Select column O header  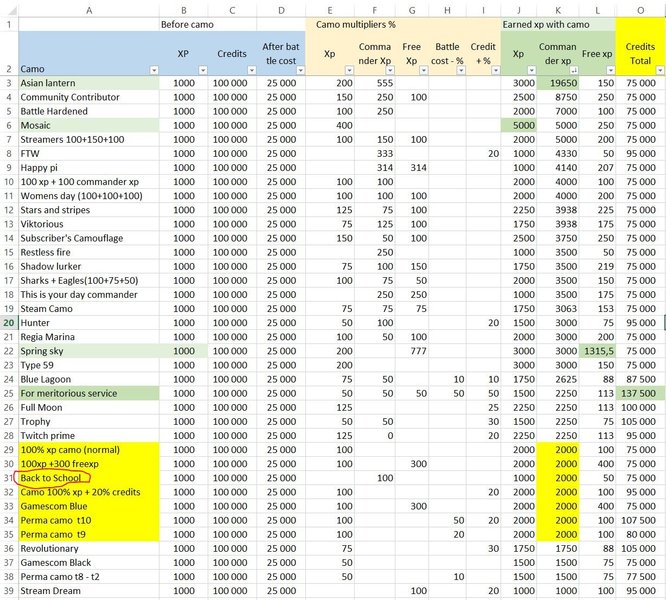[641, 9]
